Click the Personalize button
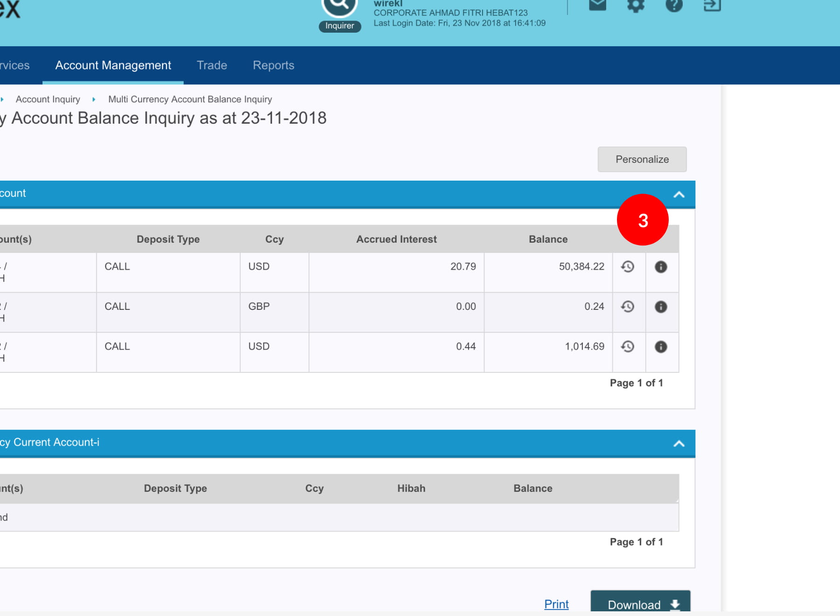The height and width of the screenshot is (616, 840). pos(642,159)
